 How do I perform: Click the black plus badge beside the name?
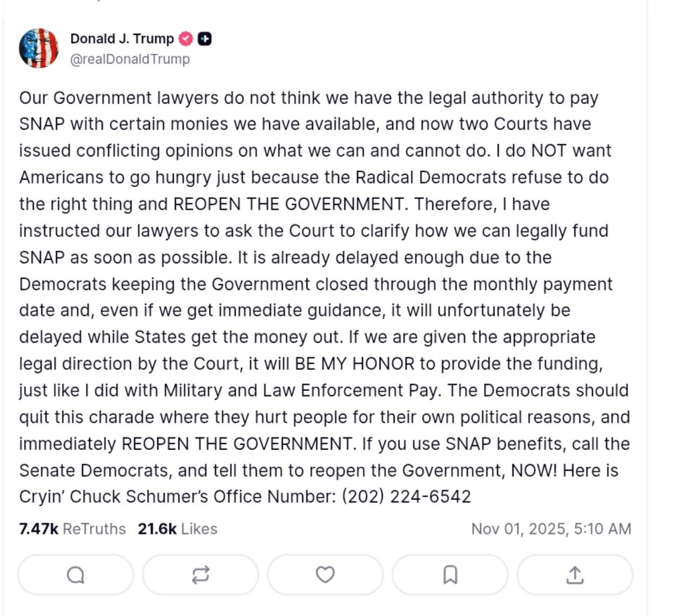pyautogui.click(x=205, y=39)
